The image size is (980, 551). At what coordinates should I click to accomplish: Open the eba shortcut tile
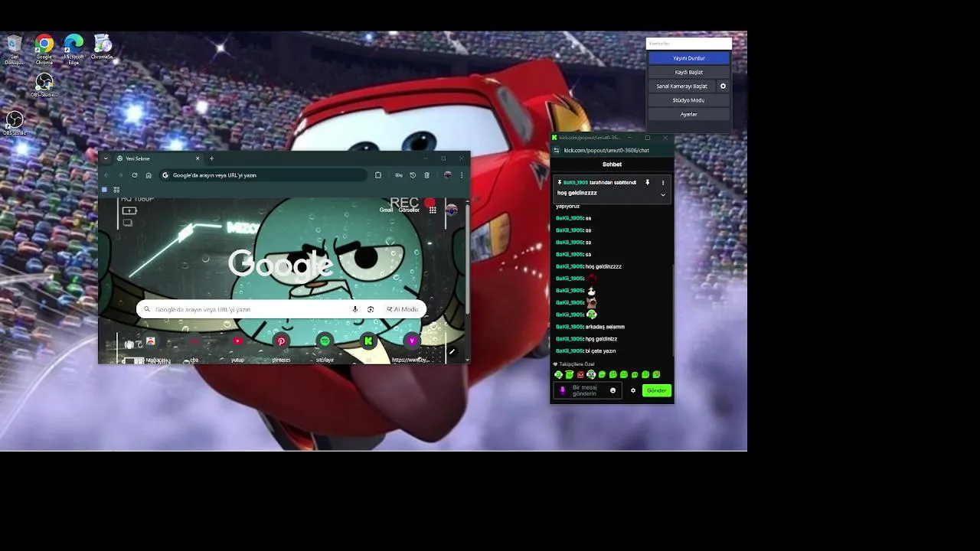coord(194,347)
